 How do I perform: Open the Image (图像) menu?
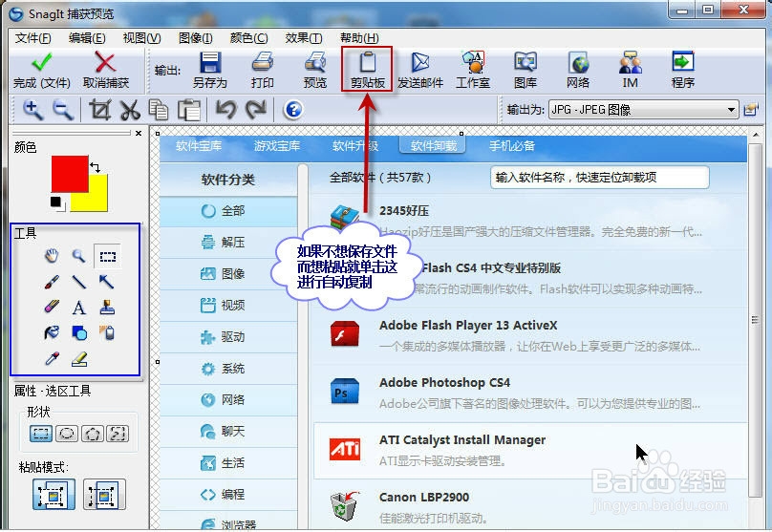click(196, 38)
